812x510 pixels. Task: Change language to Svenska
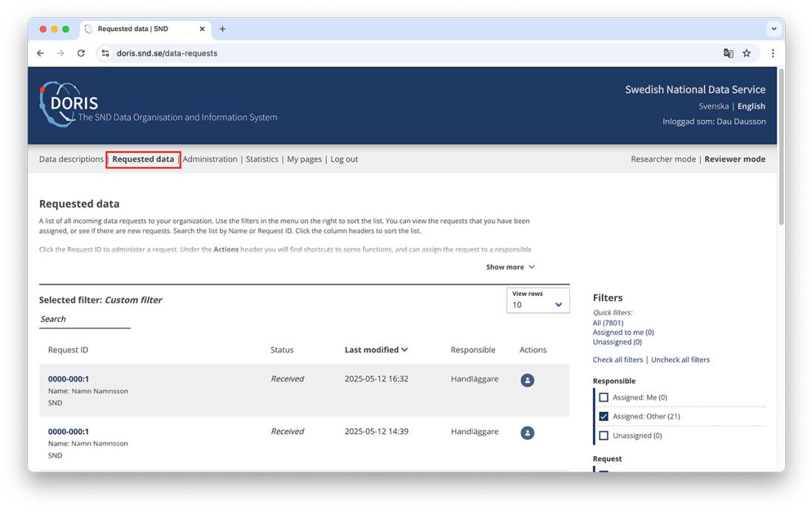click(x=713, y=106)
